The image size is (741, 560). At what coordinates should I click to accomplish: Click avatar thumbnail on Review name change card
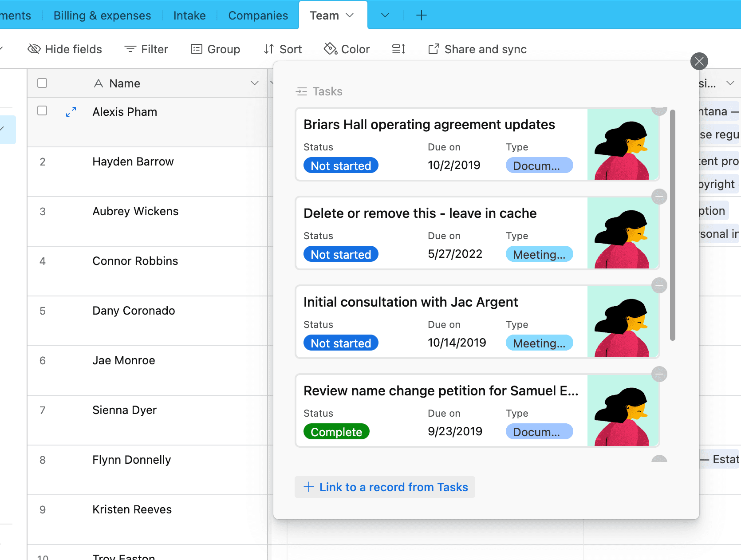click(623, 410)
